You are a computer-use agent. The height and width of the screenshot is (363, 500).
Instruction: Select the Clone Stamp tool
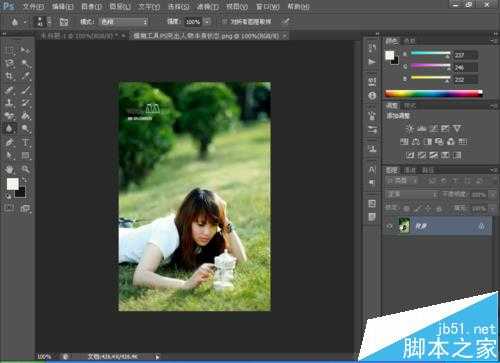click(x=9, y=103)
